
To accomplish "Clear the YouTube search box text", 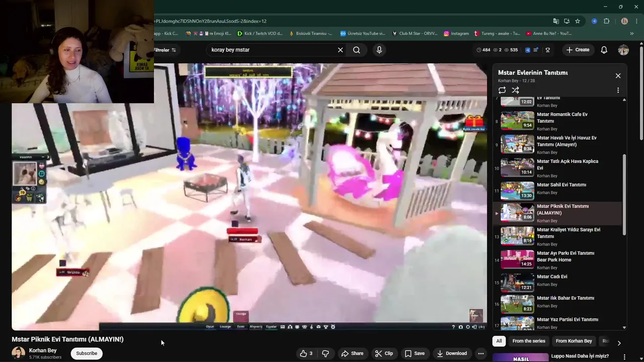I will [340, 50].
